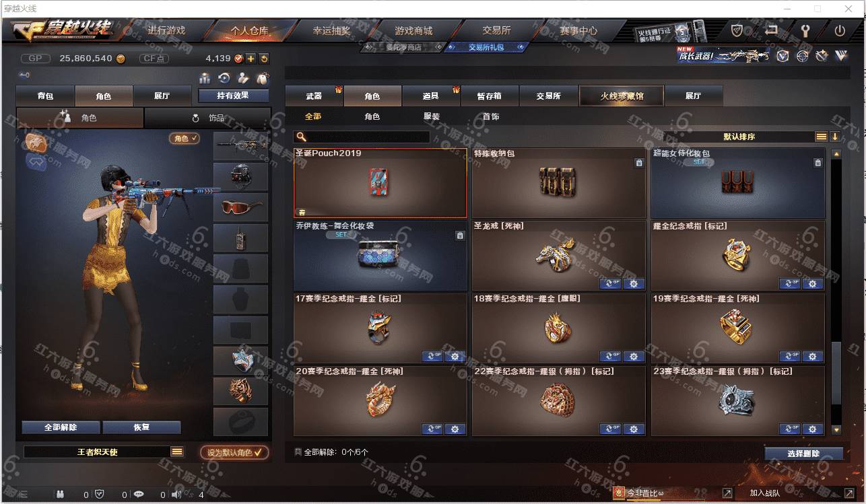The height and width of the screenshot is (504, 866).
Task: Click the 选择删除 button
Action: coord(803,454)
